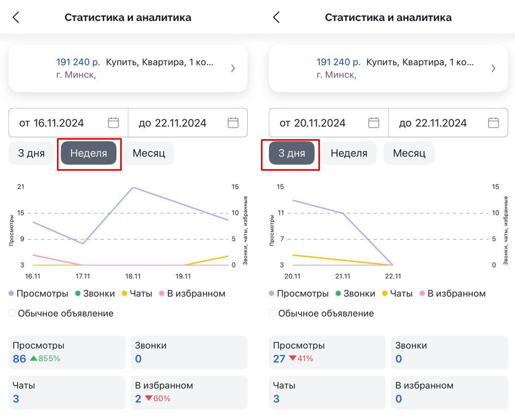Click calendar icon for end date on left screen

click(233, 123)
